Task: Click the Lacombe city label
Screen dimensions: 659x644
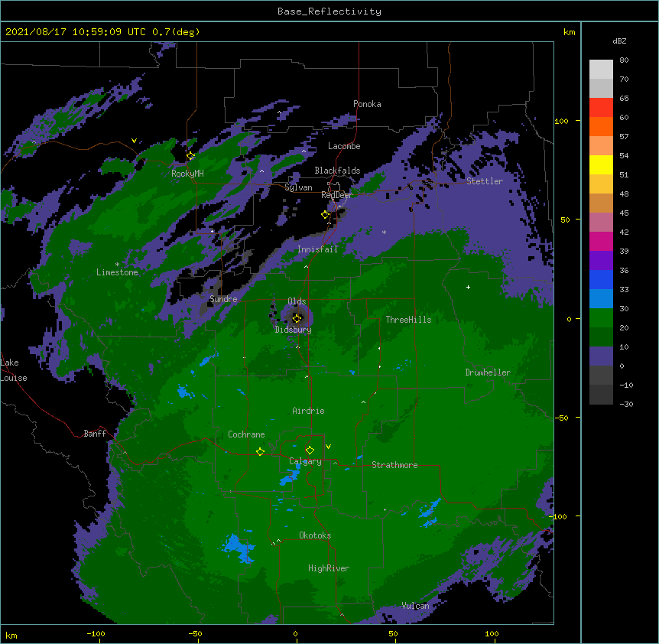Action: point(344,146)
